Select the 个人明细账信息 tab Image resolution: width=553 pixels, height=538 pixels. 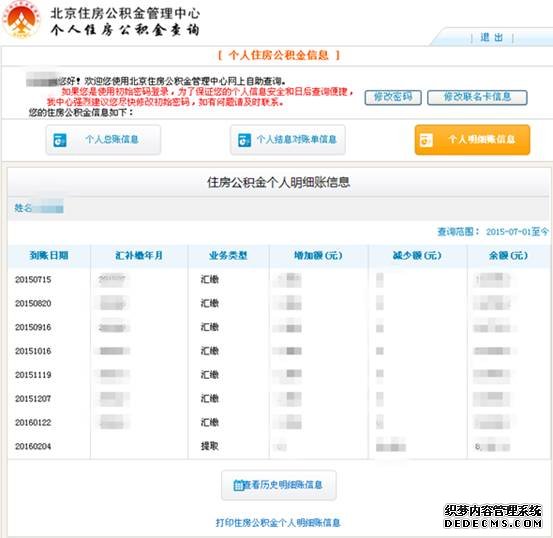(x=472, y=140)
